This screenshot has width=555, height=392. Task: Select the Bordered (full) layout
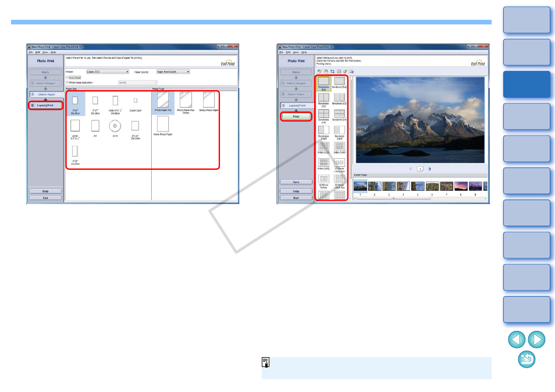click(339, 82)
